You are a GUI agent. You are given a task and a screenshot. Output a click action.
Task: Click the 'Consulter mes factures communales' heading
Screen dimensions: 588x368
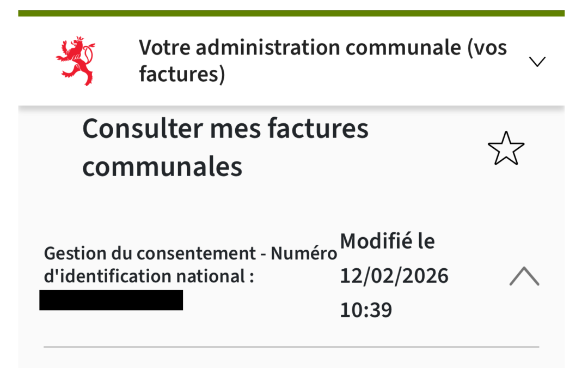(225, 147)
